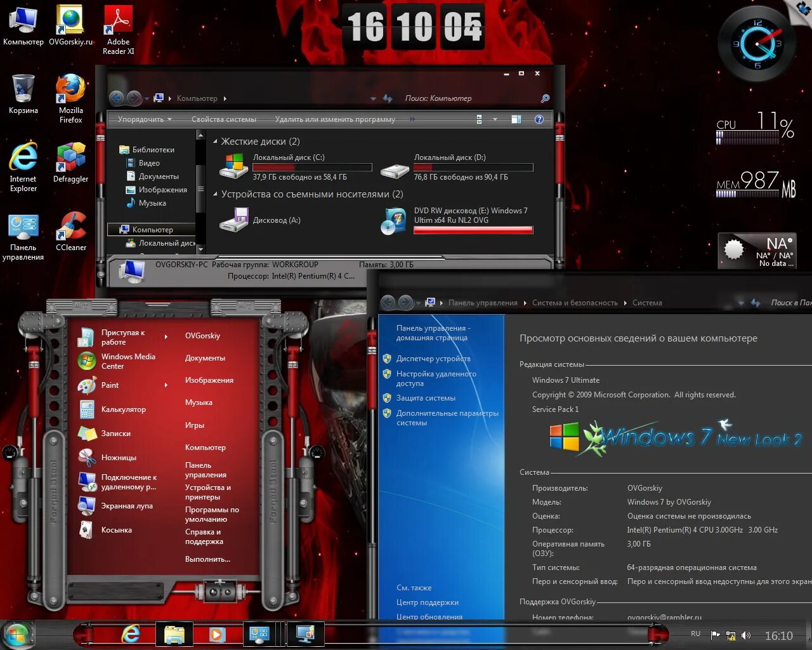Click the volume speaker tray icon

(746, 635)
